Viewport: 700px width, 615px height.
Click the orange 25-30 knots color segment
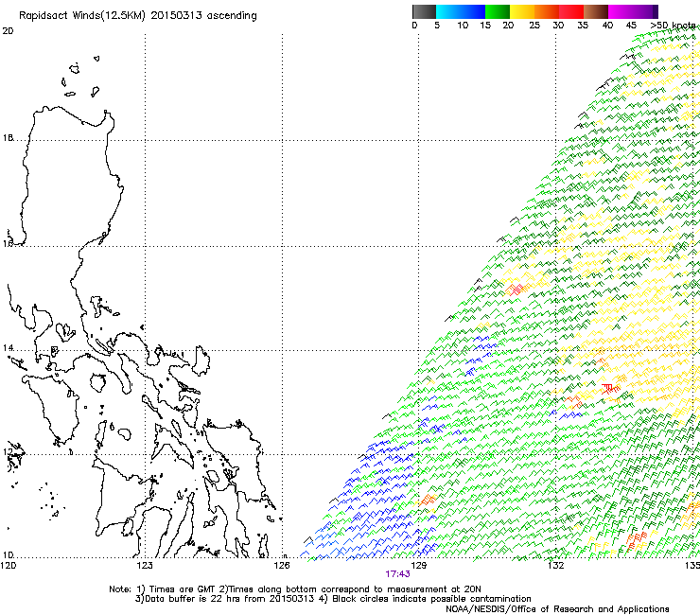[547, 11]
